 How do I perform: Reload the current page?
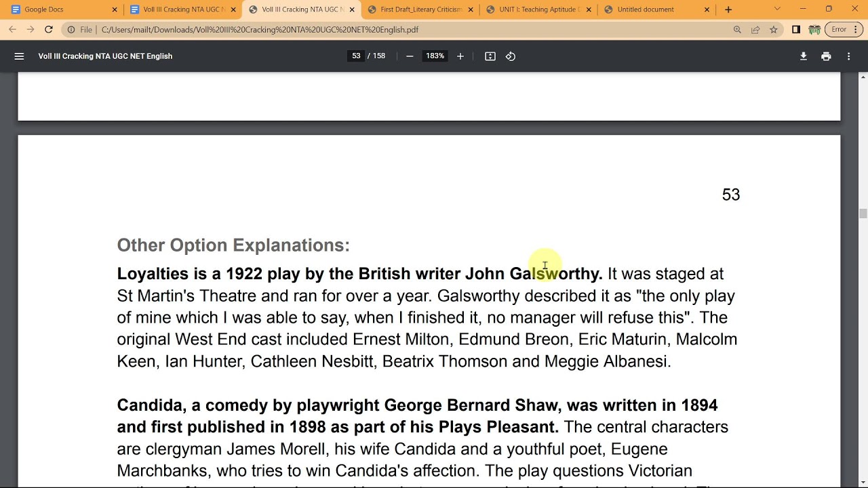coord(49,30)
